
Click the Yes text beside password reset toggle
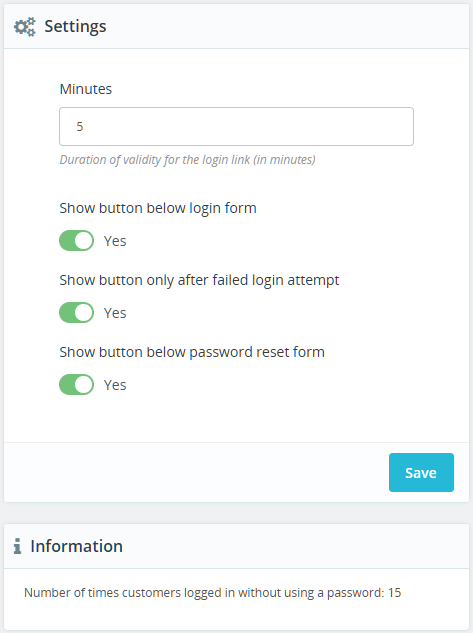[x=115, y=385]
